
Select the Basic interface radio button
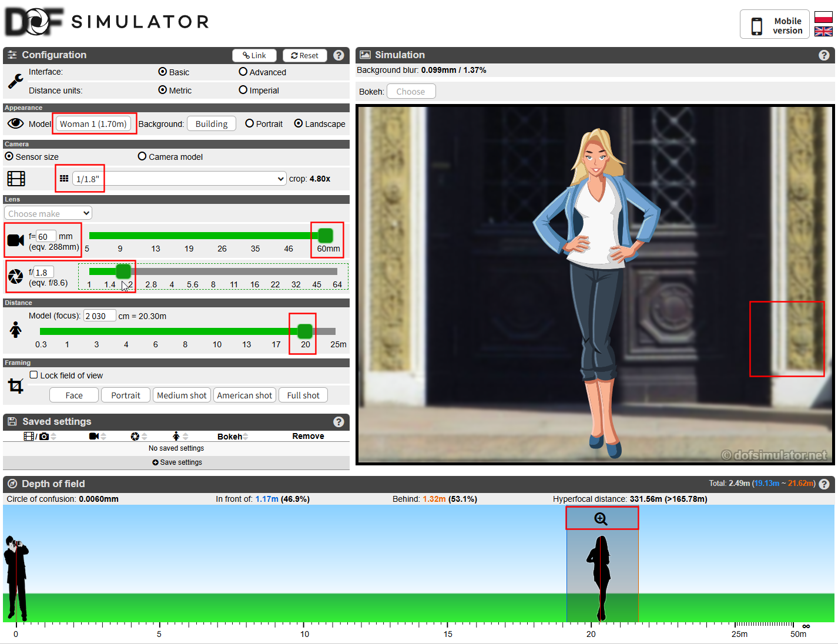tap(163, 72)
